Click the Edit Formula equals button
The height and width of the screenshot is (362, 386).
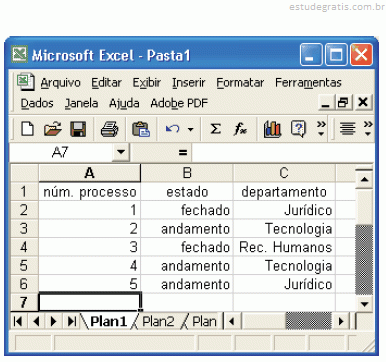coord(183,153)
